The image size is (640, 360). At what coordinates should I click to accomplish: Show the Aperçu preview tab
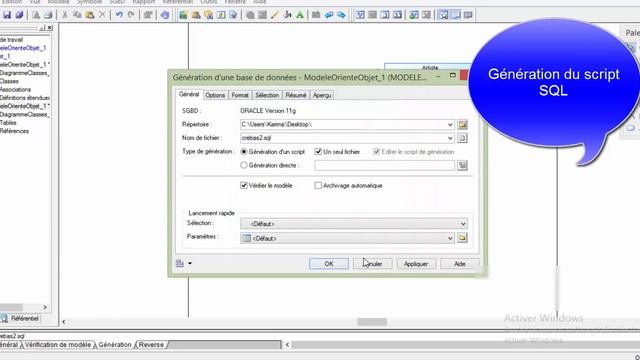tap(322, 95)
